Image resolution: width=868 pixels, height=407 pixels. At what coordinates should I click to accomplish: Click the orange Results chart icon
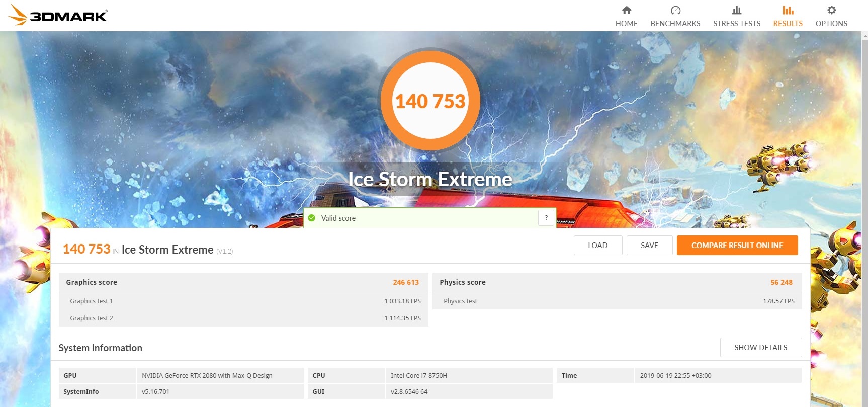(788, 10)
